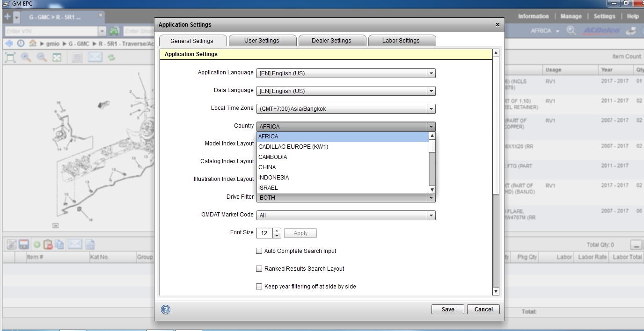Switch to the User Settings tab
644x331 pixels.
pyautogui.click(x=262, y=41)
